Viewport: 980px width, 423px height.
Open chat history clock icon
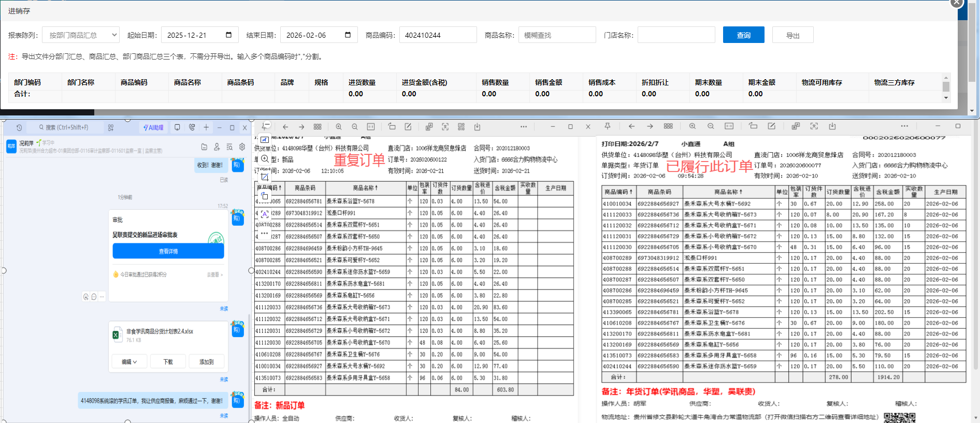(19, 127)
